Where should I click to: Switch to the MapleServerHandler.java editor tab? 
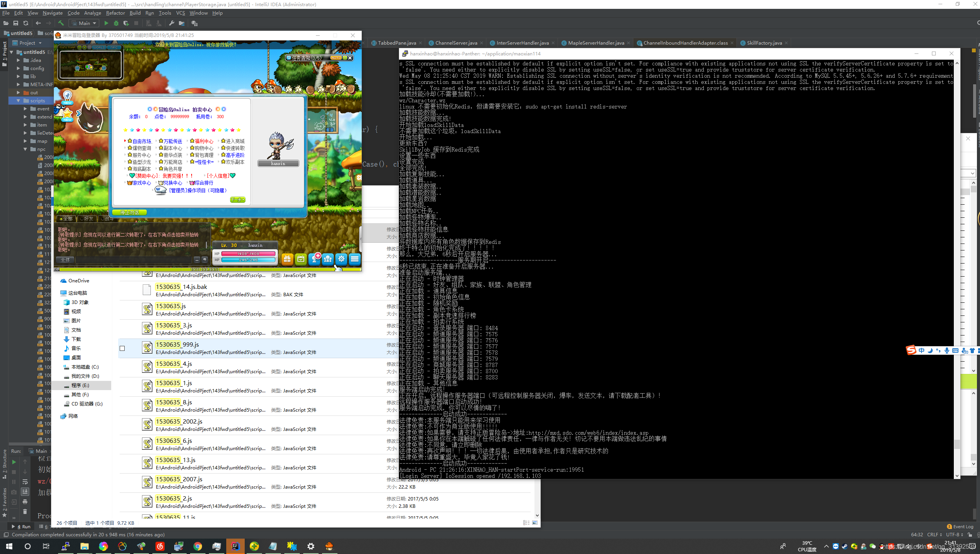596,43
